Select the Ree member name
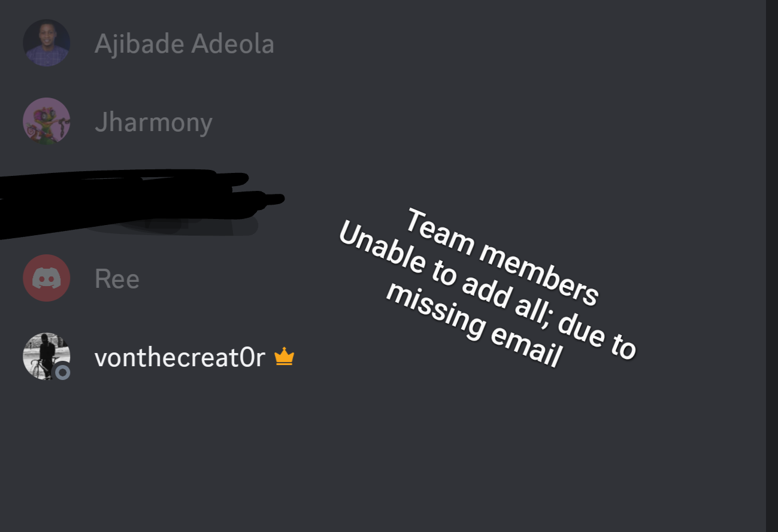The image size is (778, 532). click(117, 279)
